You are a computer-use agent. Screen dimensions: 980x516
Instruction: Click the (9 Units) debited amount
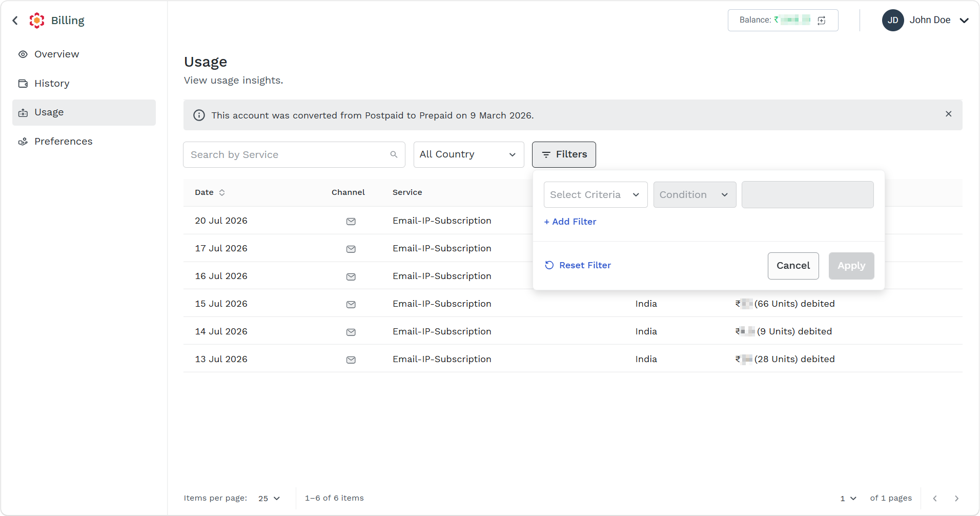(784, 331)
